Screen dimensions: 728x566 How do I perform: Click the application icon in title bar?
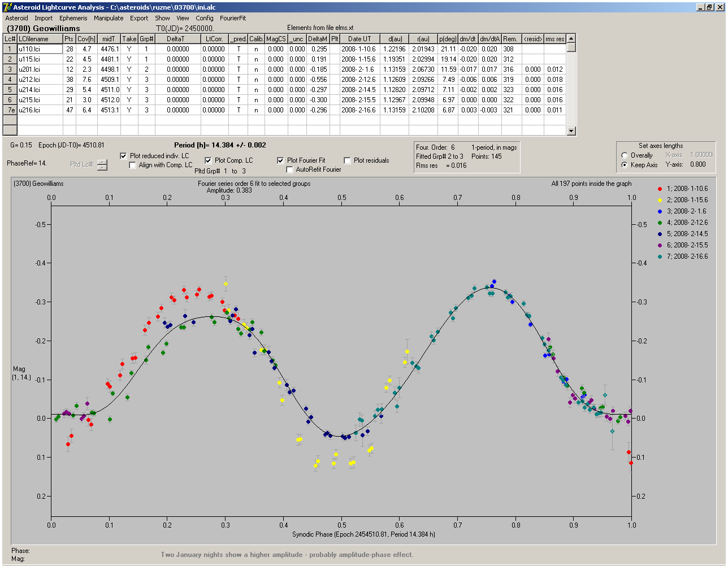pos(7,7)
